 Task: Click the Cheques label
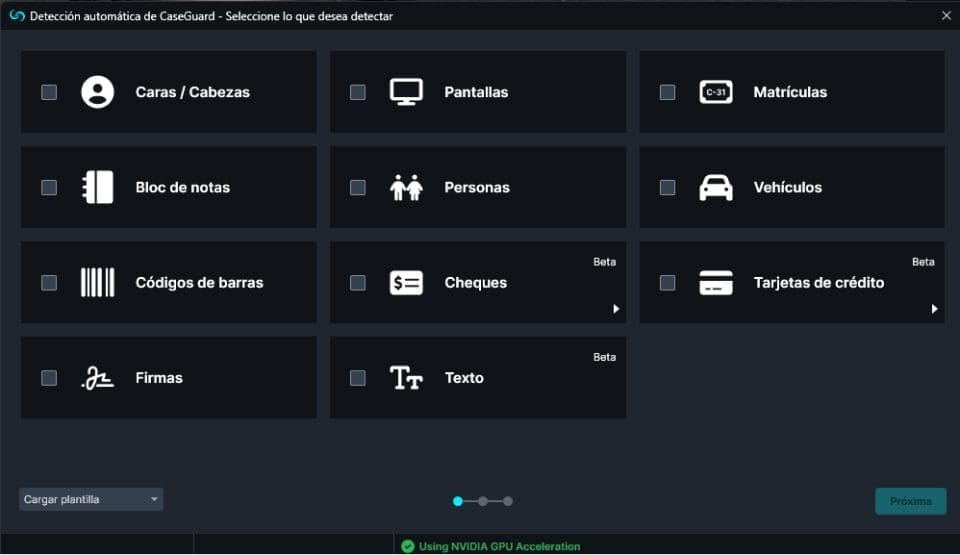[x=476, y=282]
